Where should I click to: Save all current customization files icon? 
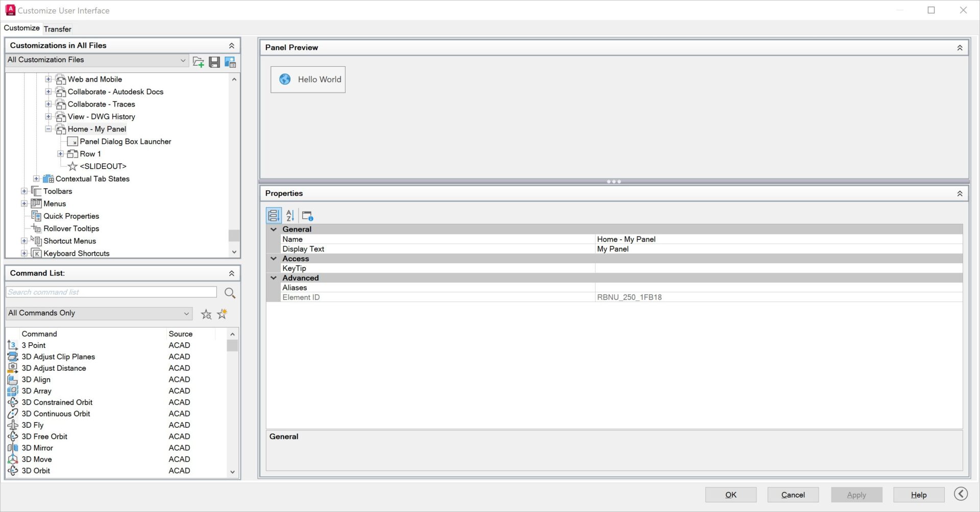tap(214, 62)
